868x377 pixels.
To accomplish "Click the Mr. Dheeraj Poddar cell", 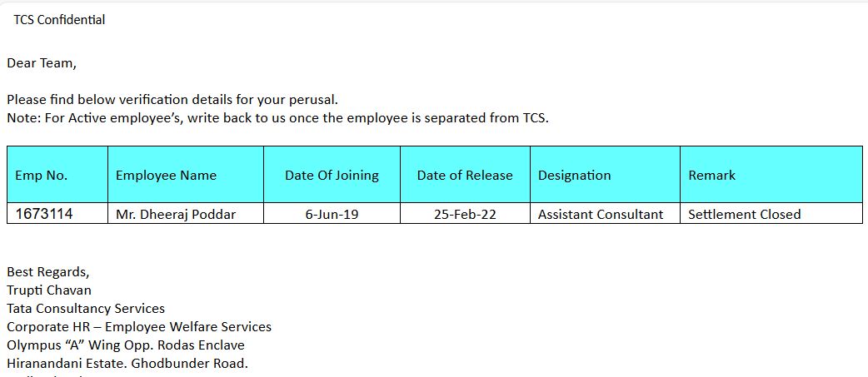I will pos(176,214).
